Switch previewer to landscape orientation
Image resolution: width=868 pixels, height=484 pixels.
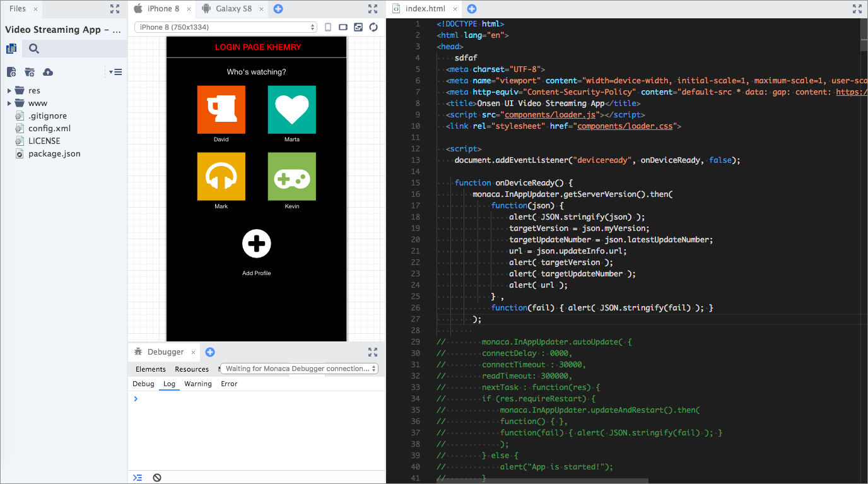click(x=343, y=27)
